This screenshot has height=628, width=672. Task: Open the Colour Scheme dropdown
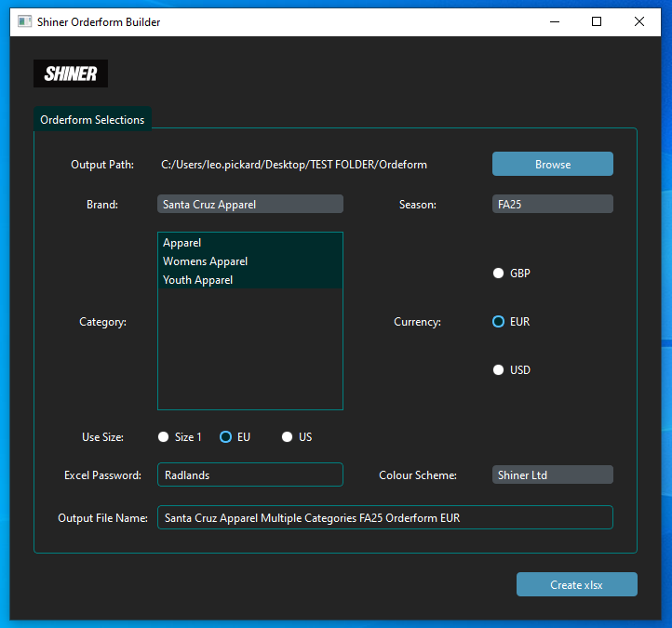552,474
